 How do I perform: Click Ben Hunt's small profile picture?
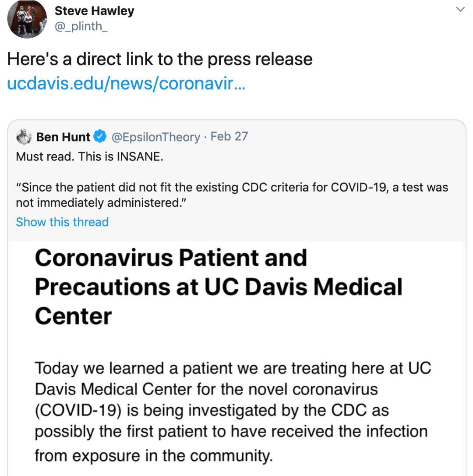(x=24, y=137)
